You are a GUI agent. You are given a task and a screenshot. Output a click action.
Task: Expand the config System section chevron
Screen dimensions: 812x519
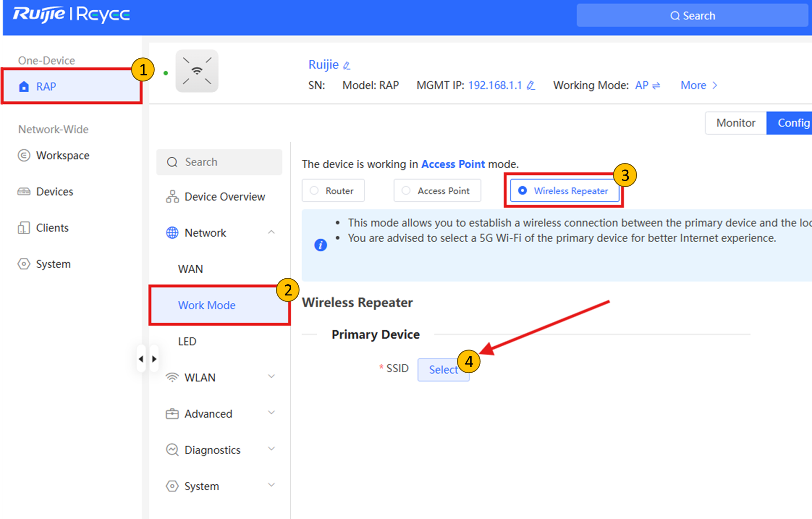coord(271,485)
